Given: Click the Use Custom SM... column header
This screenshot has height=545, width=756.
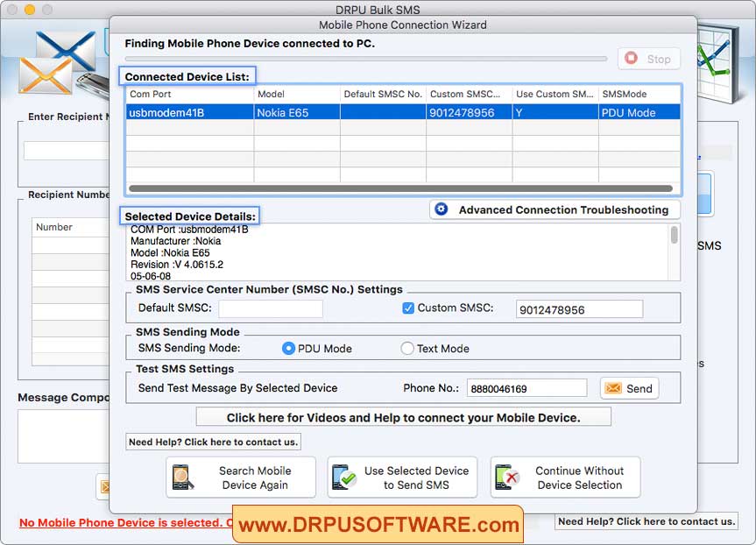Looking at the screenshot, I should click(x=555, y=94).
